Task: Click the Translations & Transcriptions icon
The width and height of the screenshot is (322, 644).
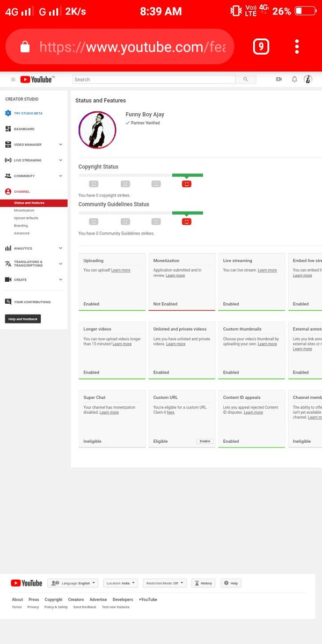Action: click(x=8, y=264)
